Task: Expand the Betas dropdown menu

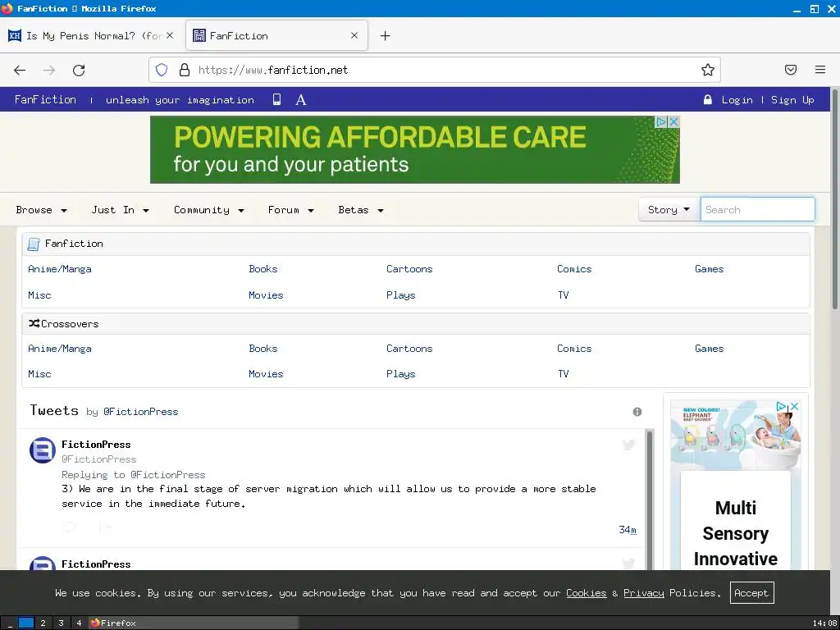Action: coord(361,210)
